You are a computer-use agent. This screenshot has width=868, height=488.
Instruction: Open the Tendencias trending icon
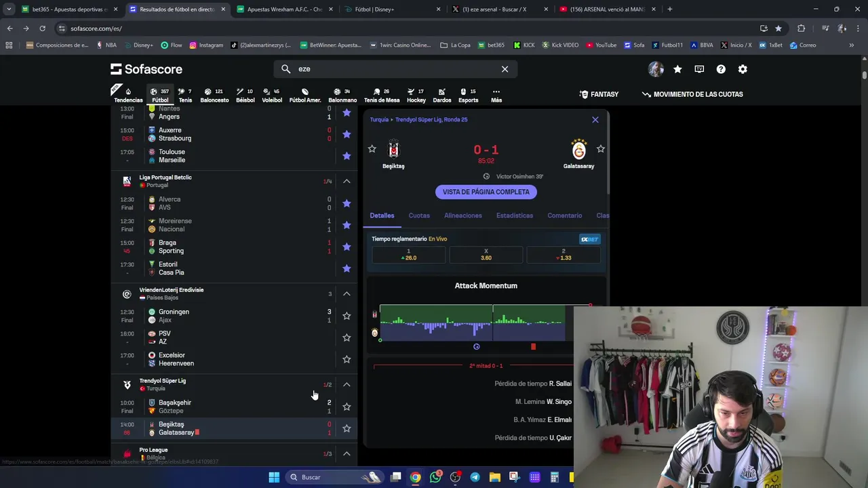[128, 95]
